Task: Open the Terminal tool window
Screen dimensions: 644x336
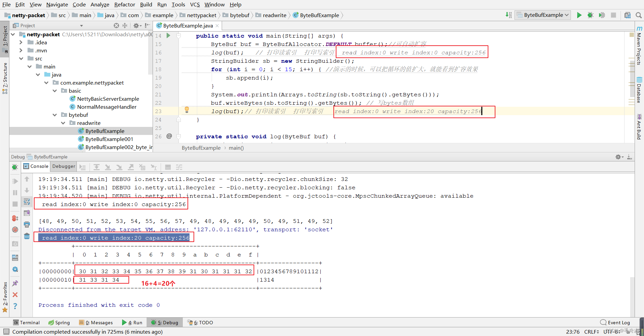Action: pyautogui.click(x=26, y=323)
